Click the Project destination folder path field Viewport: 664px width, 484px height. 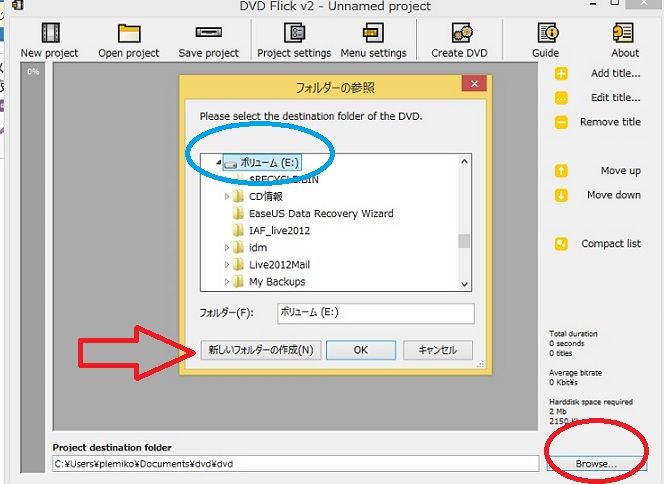click(296, 464)
